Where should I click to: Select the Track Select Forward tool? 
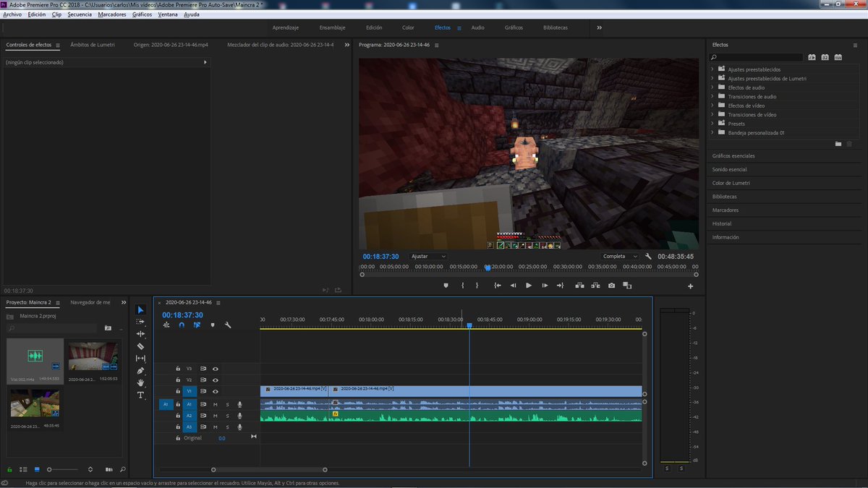coord(140,322)
